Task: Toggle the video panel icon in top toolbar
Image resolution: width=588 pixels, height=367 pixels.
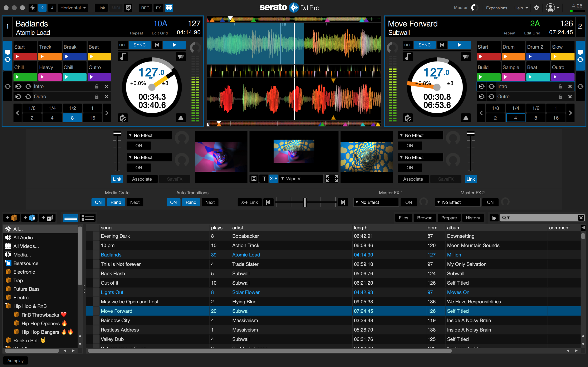Action: click(x=169, y=8)
